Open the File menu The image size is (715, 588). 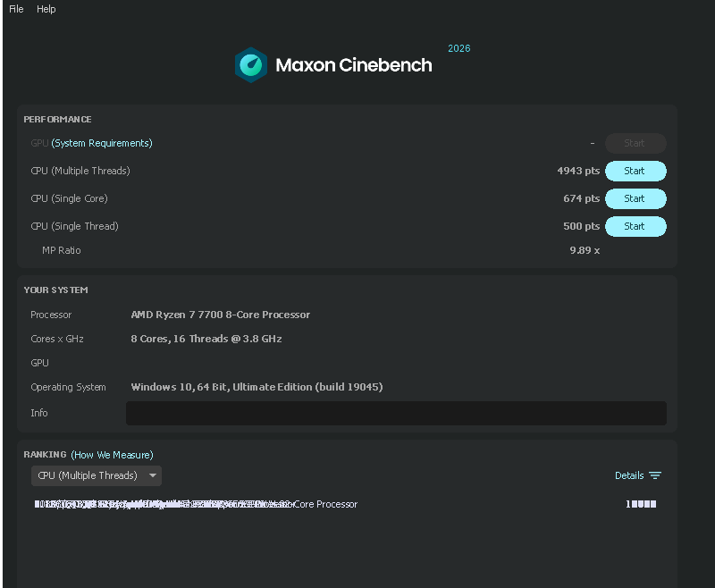[x=16, y=9]
